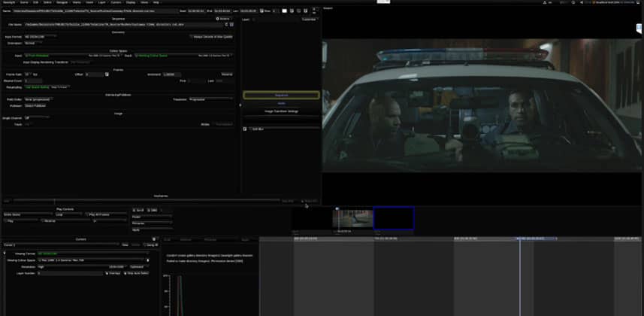Open the Orientation dropdown
Screen dimensions: 644x316
33,43
